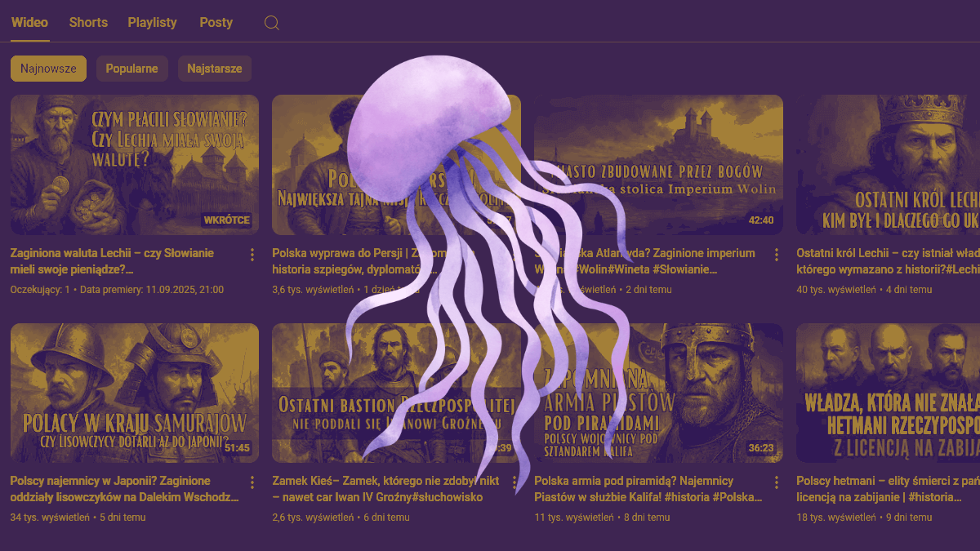
Task: Open more options for Zaginiona waluta Lechii video
Action: [252, 254]
